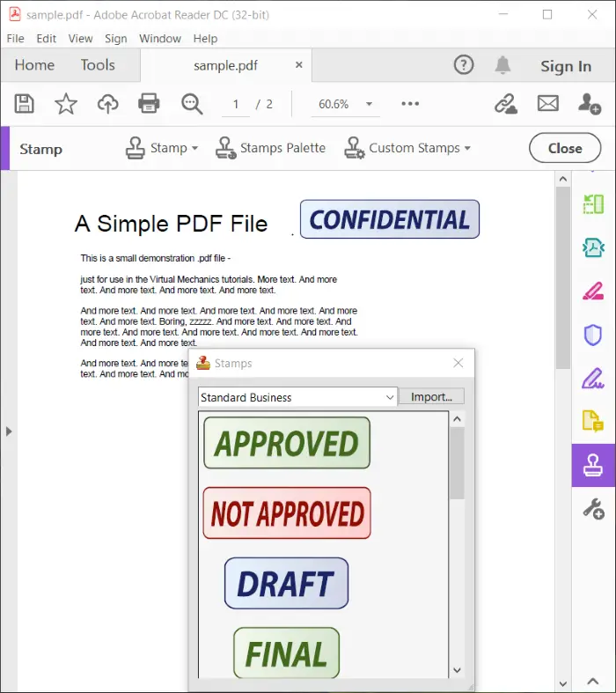Collapse the right tools pane chevron
The height and width of the screenshot is (693, 616).
(x=593, y=681)
